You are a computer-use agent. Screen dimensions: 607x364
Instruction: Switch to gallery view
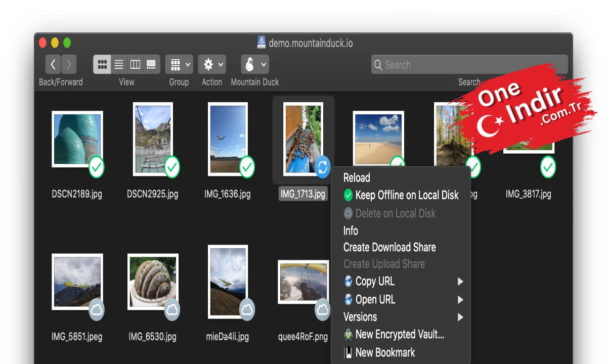pyautogui.click(x=151, y=65)
